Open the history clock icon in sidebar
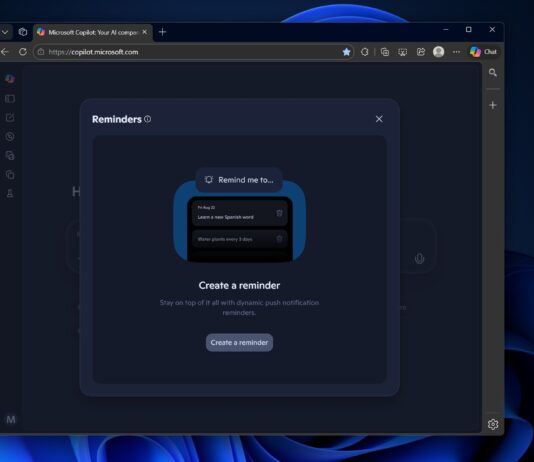The image size is (534, 462). coord(10,137)
